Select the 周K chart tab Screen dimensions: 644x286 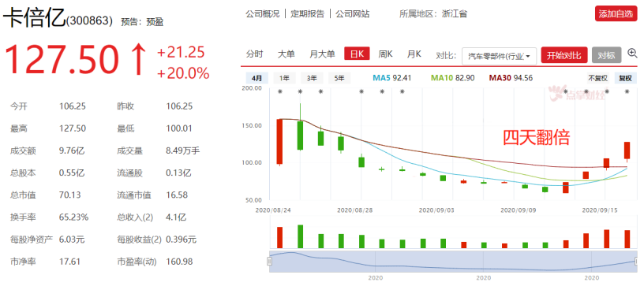385,54
